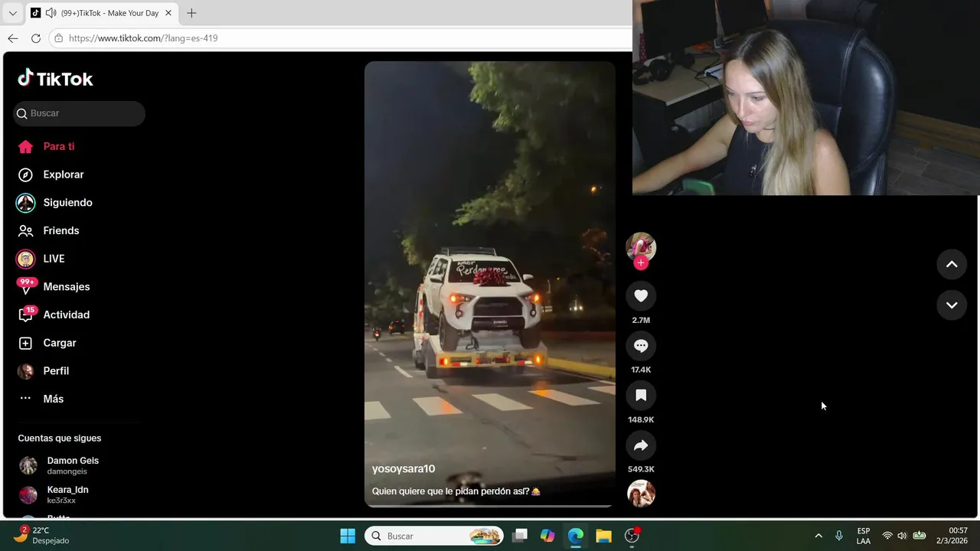This screenshot has width=980, height=551.
Task: Click Microsoft Edge taskbar icon
Action: pyautogui.click(x=576, y=536)
